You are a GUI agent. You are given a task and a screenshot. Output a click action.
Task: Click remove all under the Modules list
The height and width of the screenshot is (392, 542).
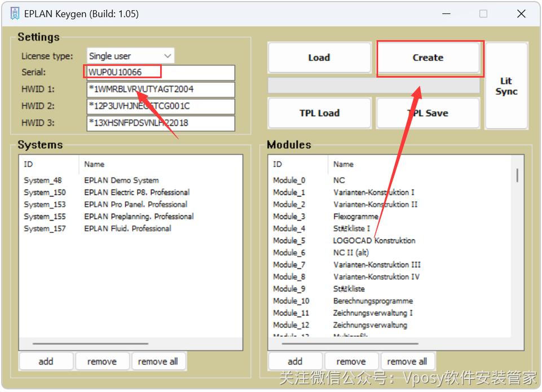click(x=407, y=362)
